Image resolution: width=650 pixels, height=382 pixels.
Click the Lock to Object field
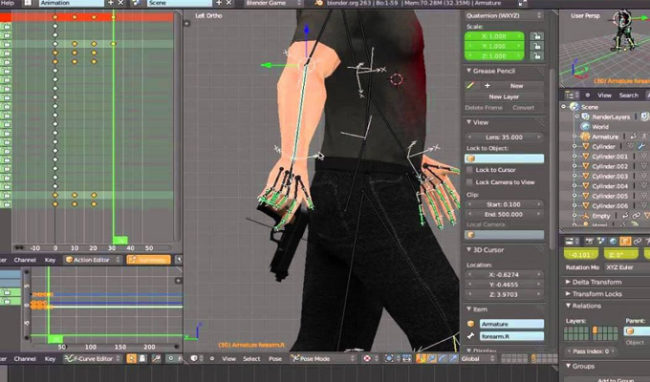(x=504, y=158)
